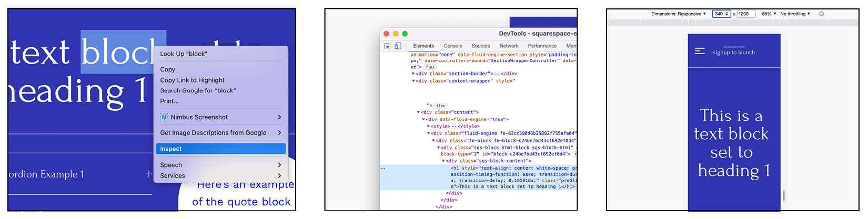Image resolution: width=868 pixels, height=219 pixels.
Task: Collapse the div class="fe-block" node
Action: tap(433, 141)
